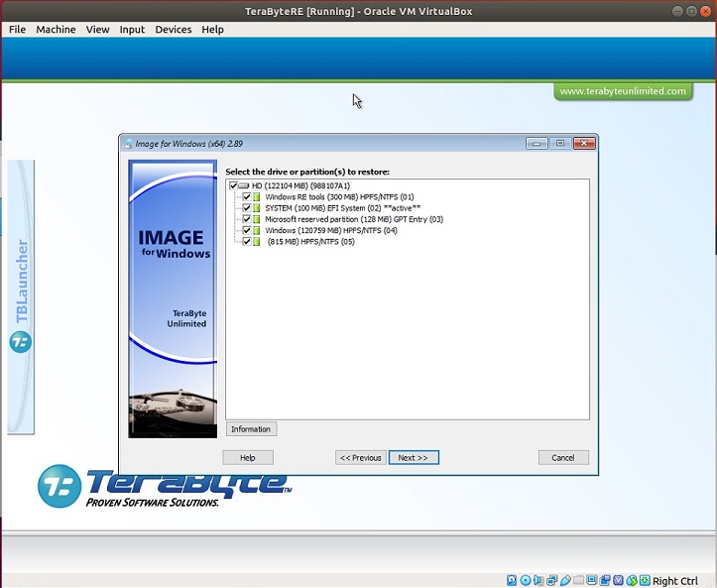Click the Information button
The width and height of the screenshot is (717, 588).
251,429
